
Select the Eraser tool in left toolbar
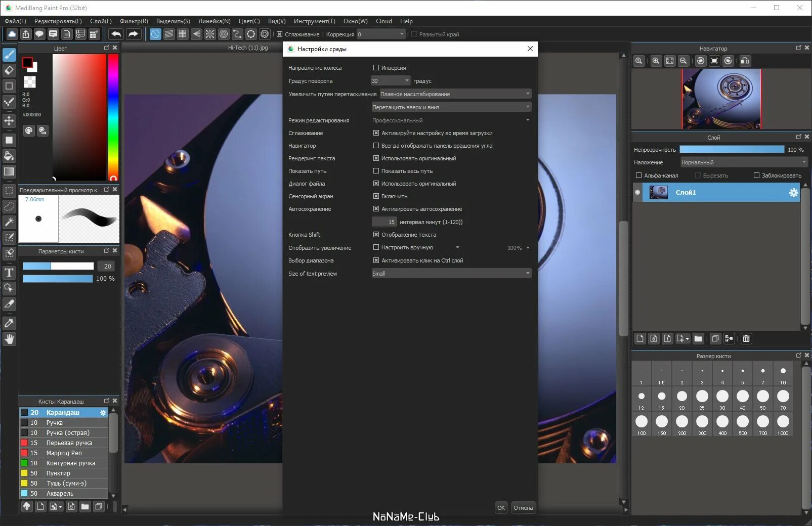tap(9, 70)
